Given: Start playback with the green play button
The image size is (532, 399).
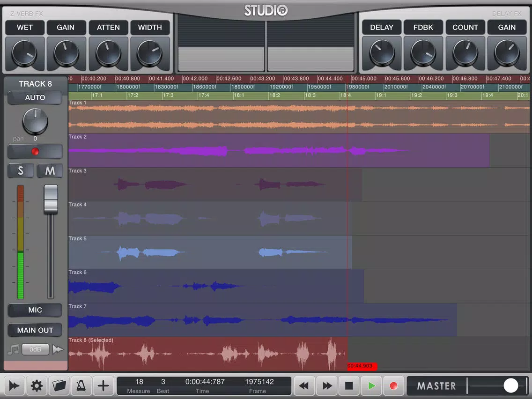Looking at the screenshot, I should tap(371, 386).
